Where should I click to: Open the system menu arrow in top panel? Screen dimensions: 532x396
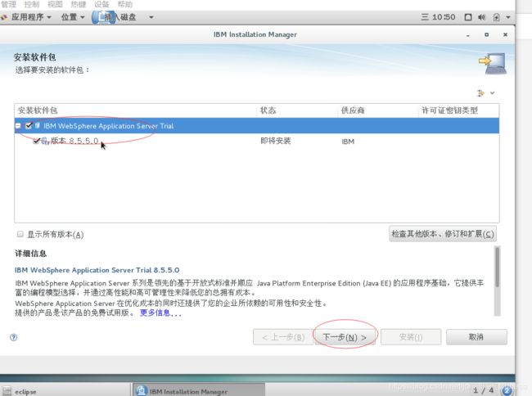click(x=508, y=17)
